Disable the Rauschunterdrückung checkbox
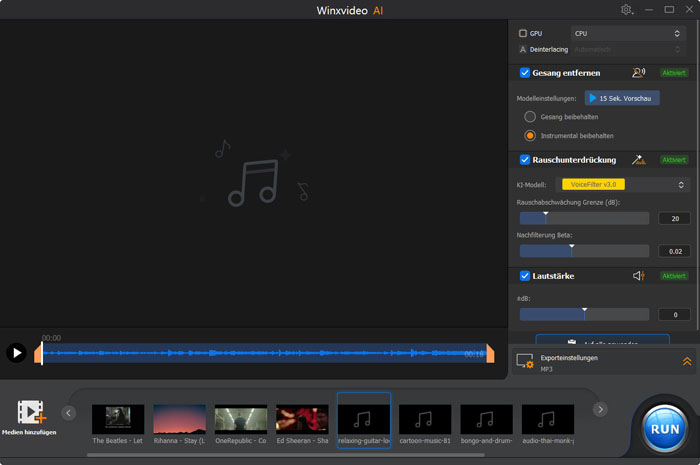This screenshot has height=465, width=700. (x=525, y=160)
